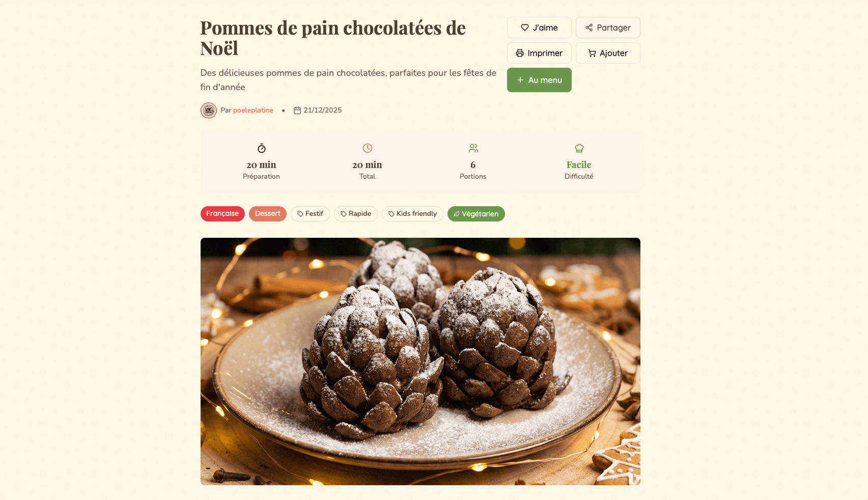Image resolution: width=868 pixels, height=500 pixels.
Task: Click the people icon above Portions
Action: [473, 148]
